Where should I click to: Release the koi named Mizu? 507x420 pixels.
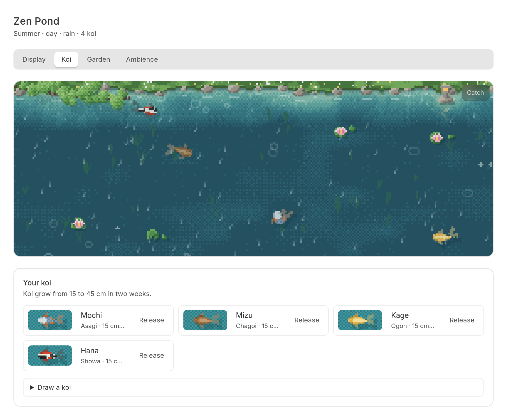pyautogui.click(x=306, y=320)
